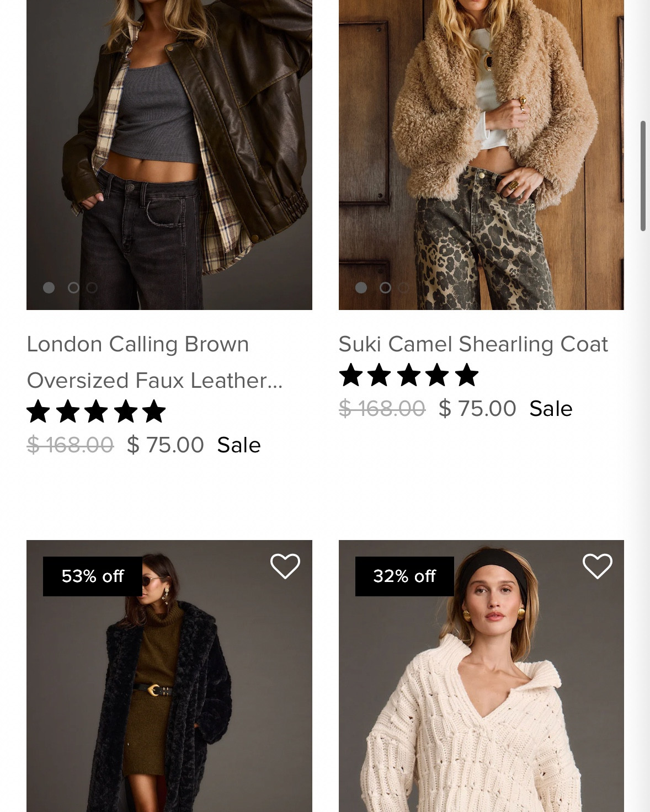Select the third carousel dot under London Calling jacket

coord(91,287)
